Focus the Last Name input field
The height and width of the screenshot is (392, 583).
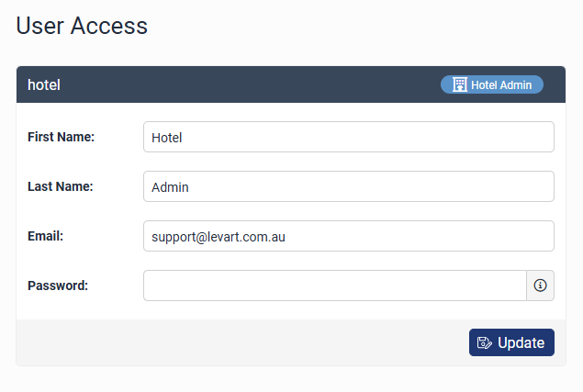(349, 186)
